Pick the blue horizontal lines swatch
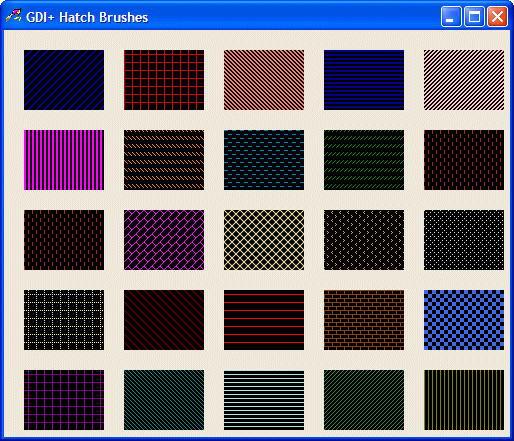This screenshot has height=441, width=514. point(364,80)
